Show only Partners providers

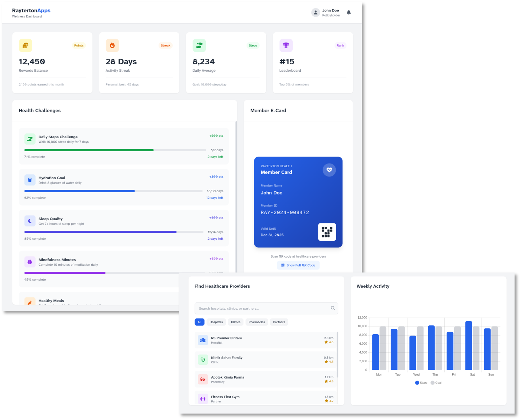pyautogui.click(x=279, y=322)
